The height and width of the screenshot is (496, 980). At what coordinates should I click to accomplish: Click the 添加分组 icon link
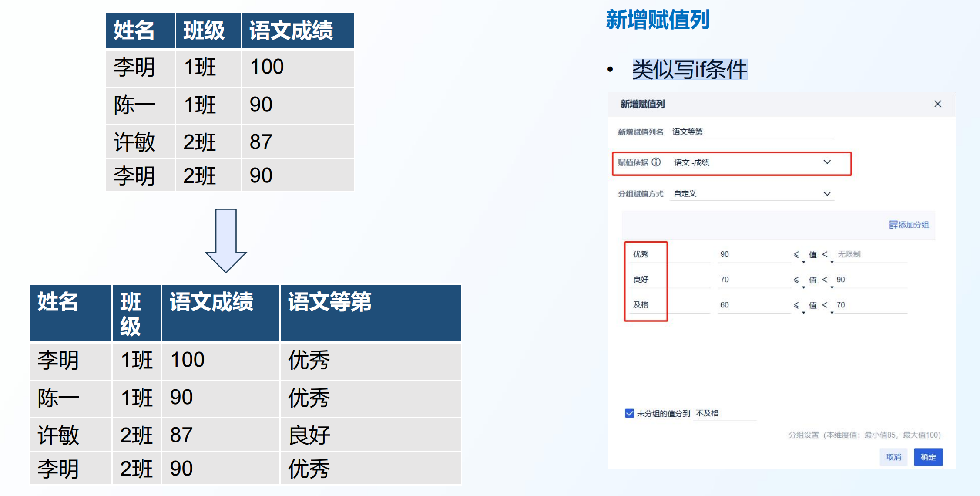tap(909, 225)
